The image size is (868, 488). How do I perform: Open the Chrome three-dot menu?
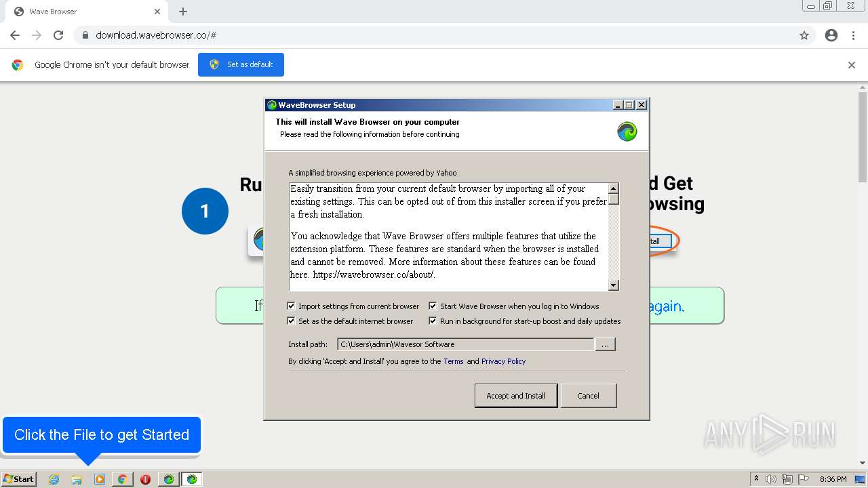tap(854, 35)
